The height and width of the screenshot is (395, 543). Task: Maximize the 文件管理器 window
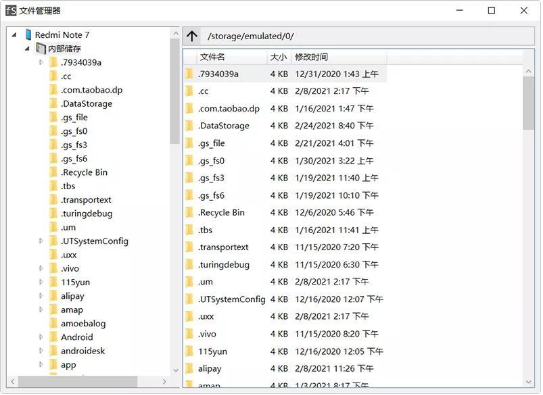491,11
